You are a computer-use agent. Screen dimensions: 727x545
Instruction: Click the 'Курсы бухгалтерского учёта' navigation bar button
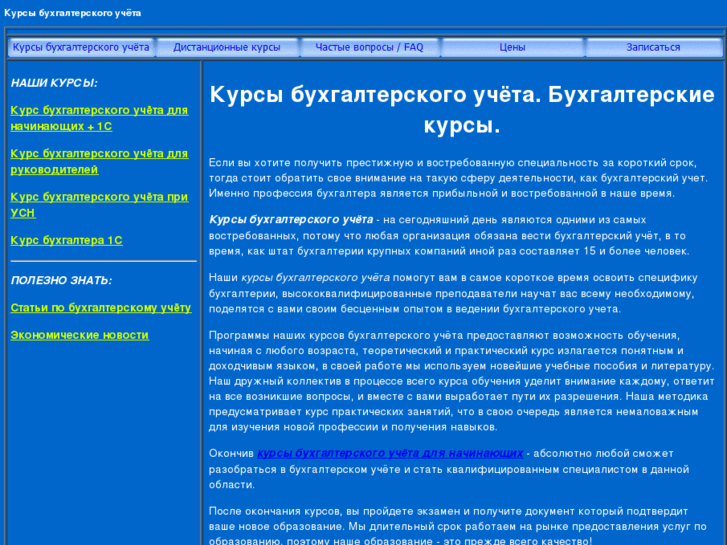[x=81, y=47]
